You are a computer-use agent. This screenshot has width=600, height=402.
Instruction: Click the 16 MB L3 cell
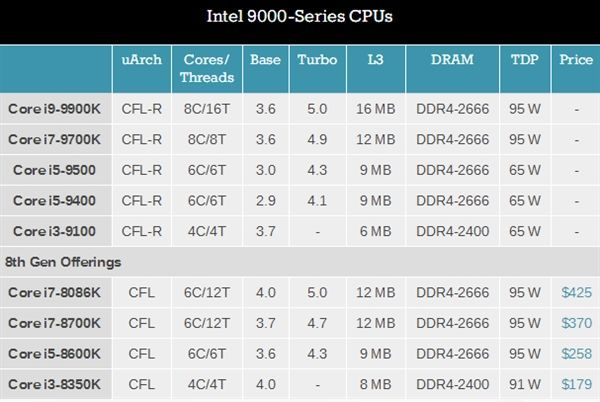(x=375, y=108)
